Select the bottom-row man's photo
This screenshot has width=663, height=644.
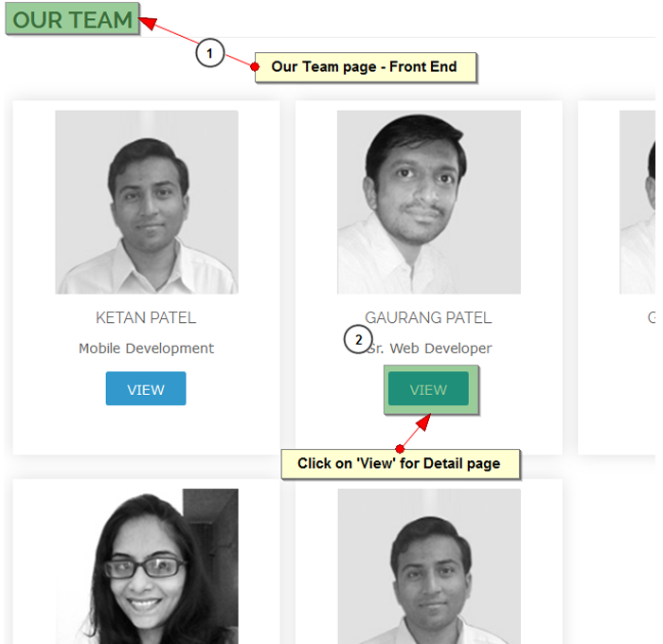429,566
